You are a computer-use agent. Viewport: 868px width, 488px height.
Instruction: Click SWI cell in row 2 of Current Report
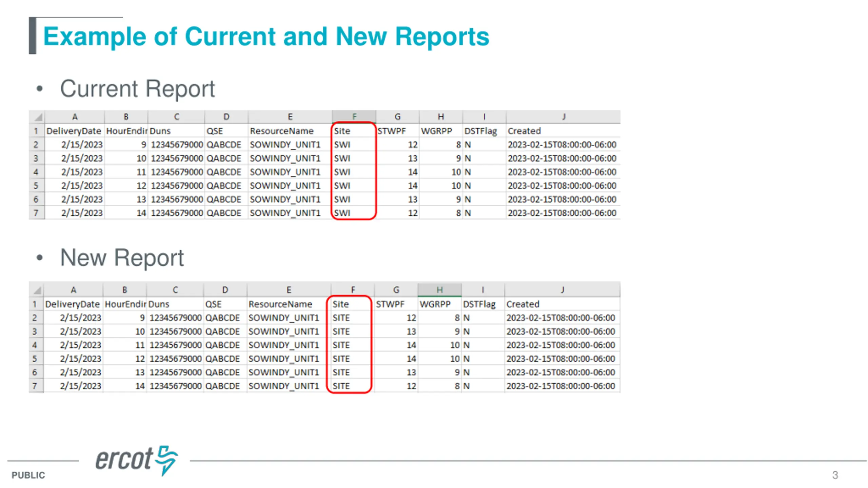coord(354,145)
